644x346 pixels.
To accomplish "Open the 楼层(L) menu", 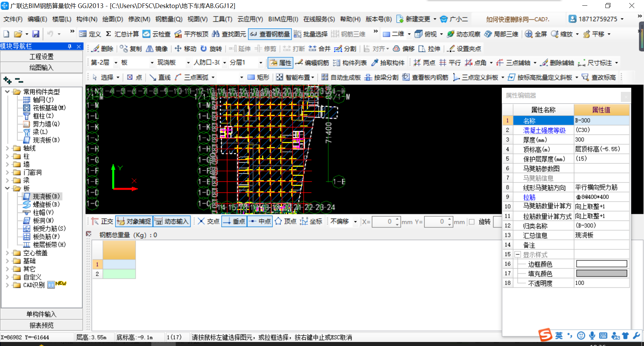I will tap(62, 19).
